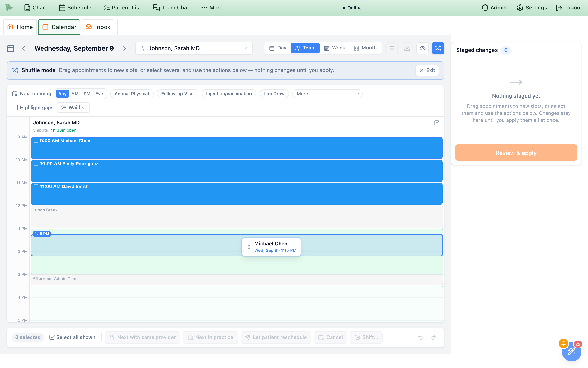Filter by Injection/Vaccination
Screen dimensions: 588x368
tap(229, 94)
